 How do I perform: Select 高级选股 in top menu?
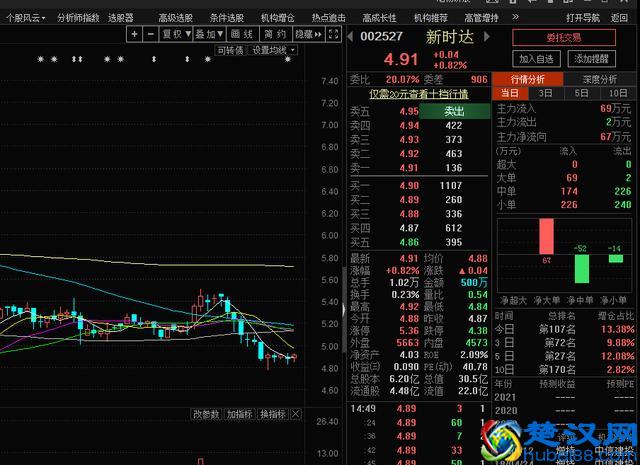click(x=176, y=18)
